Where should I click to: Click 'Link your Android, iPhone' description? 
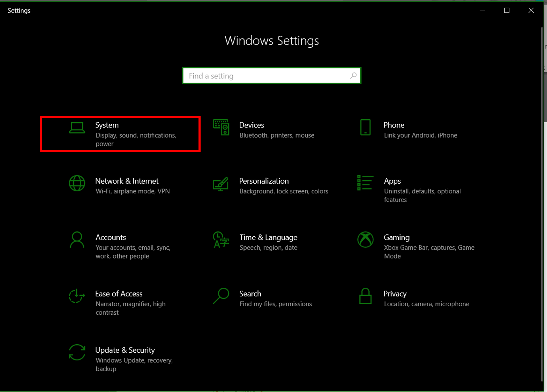click(x=421, y=135)
